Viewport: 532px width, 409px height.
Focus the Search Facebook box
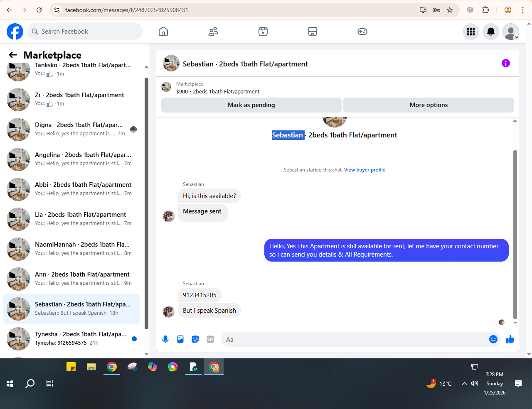click(x=85, y=32)
